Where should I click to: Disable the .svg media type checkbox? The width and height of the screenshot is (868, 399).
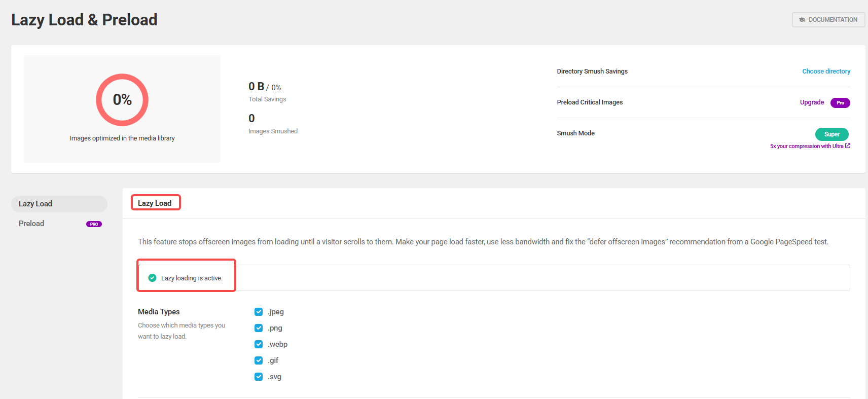(259, 377)
